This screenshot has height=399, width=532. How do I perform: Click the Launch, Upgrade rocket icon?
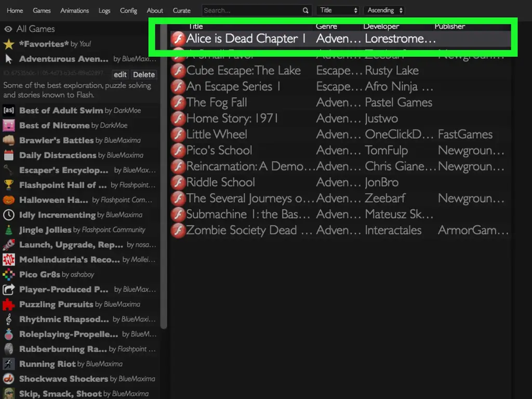[9, 245]
